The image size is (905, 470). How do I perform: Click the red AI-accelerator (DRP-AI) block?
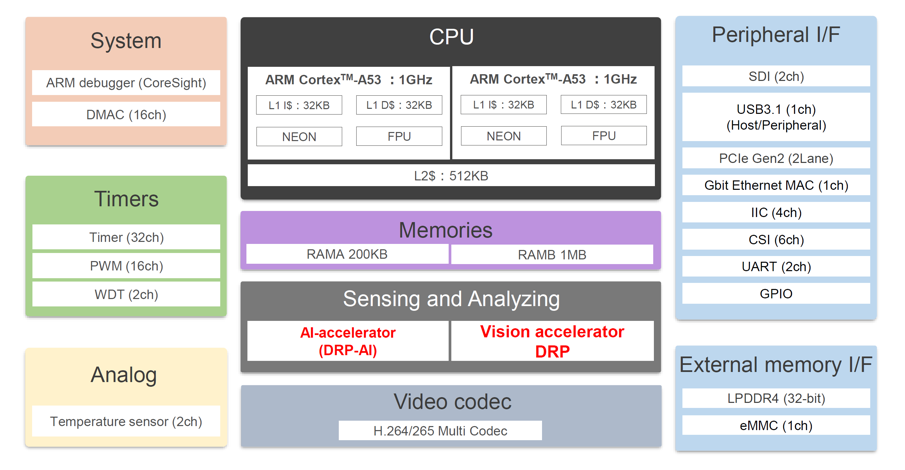coord(347,341)
